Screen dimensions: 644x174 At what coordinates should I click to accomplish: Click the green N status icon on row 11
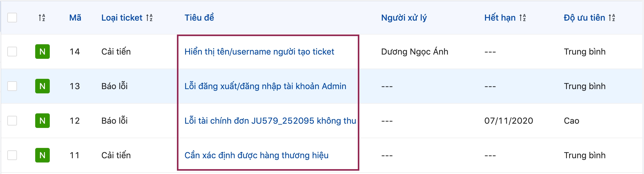(42, 155)
